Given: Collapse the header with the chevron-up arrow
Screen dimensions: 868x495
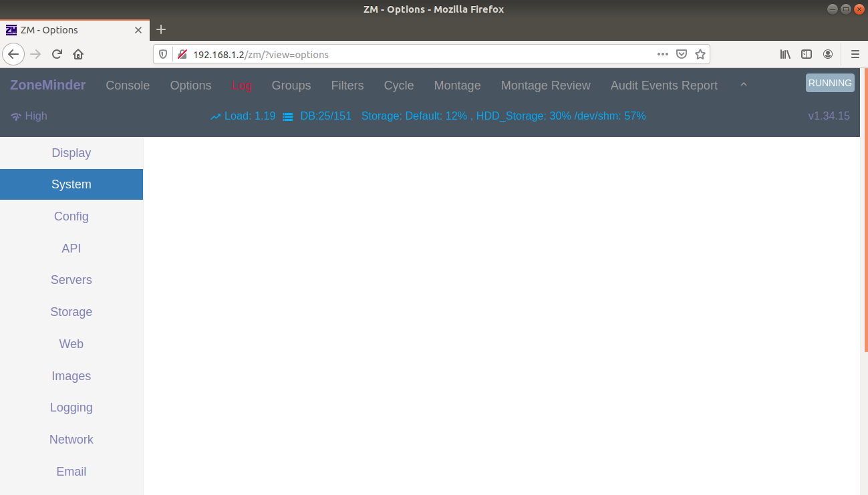Looking at the screenshot, I should pyautogui.click(x=744, y=85).
